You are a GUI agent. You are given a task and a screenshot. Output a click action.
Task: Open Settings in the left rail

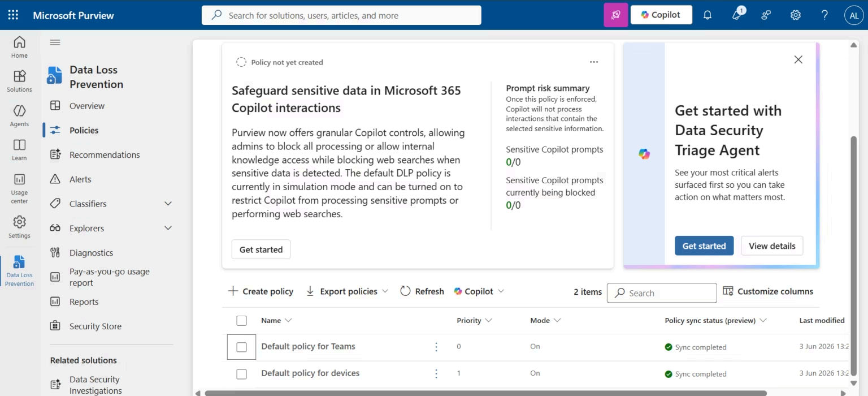[19, 227]
